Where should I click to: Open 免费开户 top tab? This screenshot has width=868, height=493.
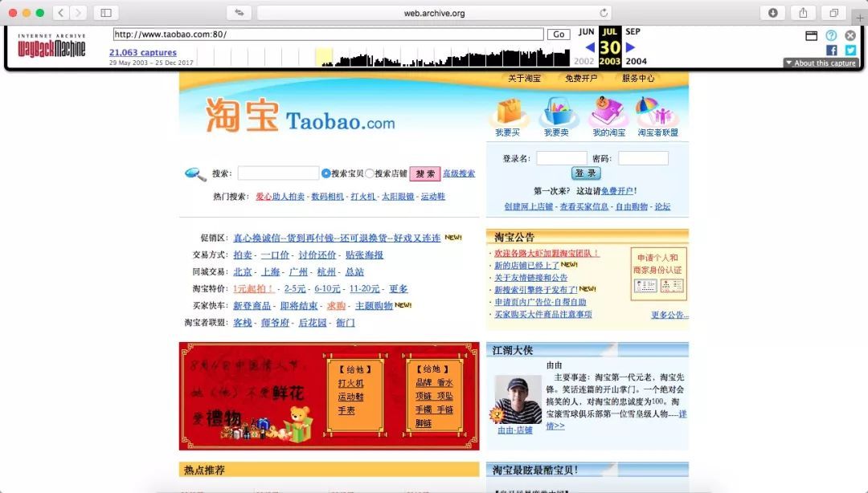pyautogui.click(x=581, y=79)
